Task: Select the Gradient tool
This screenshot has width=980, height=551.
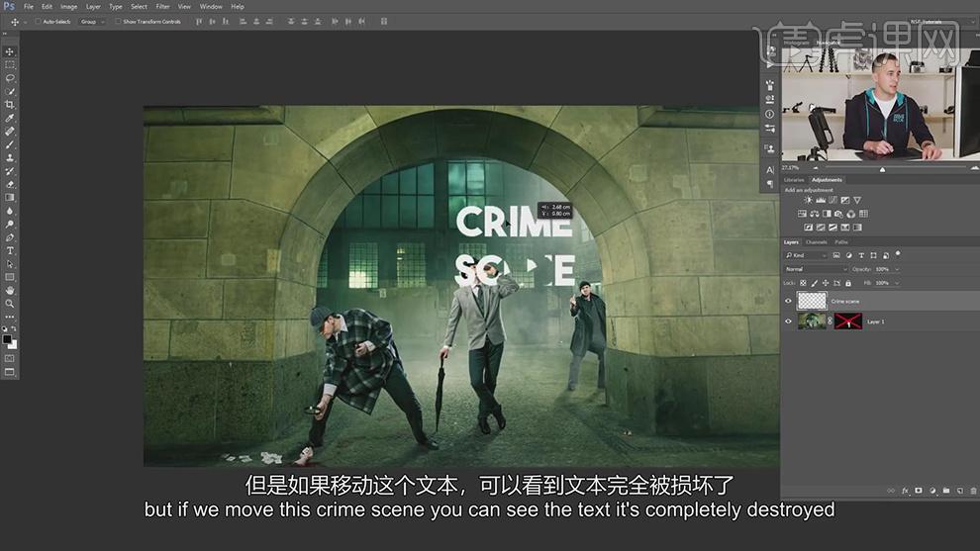Action: coord(9,198)
